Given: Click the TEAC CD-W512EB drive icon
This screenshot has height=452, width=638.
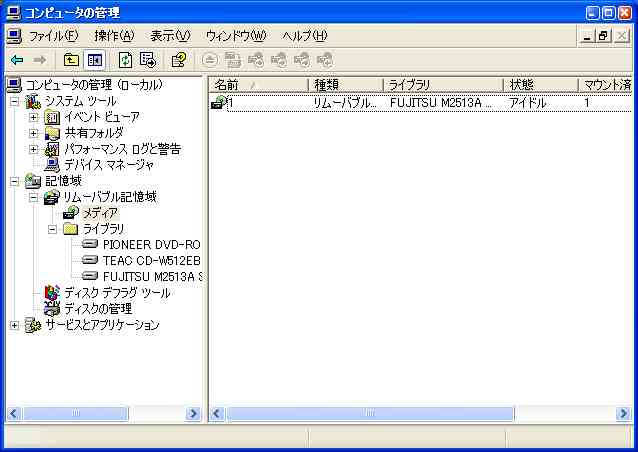Looking at the screenshot, I should (90, 260).
